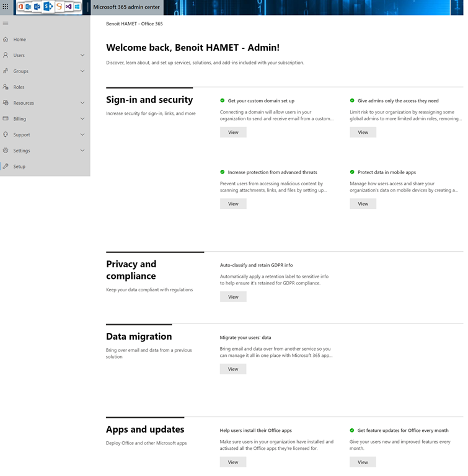The width and height of the screenshot is (468, 476).
Task: Click Auto-classify and retain GDPR info title
Action: click(x=257, y=265)
